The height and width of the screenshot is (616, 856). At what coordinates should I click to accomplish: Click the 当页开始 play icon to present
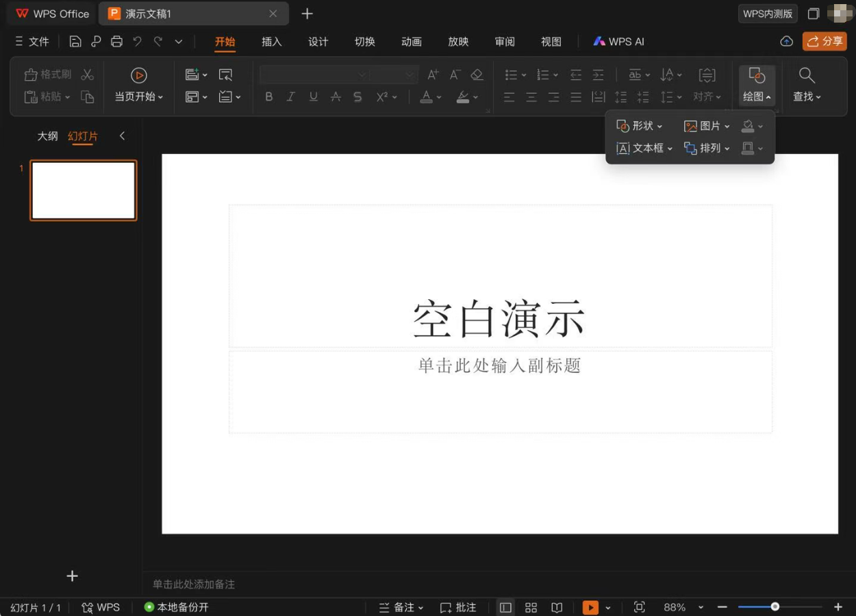(139, 75)
